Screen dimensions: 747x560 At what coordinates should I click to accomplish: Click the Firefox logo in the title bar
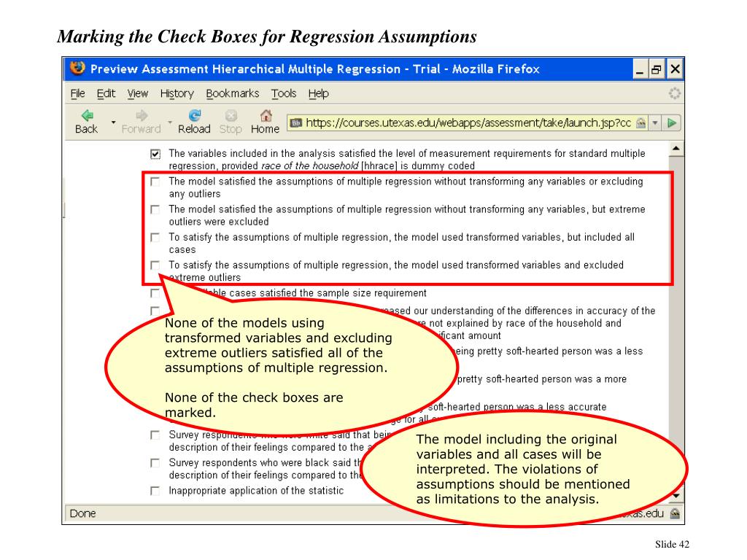point(77,68)
